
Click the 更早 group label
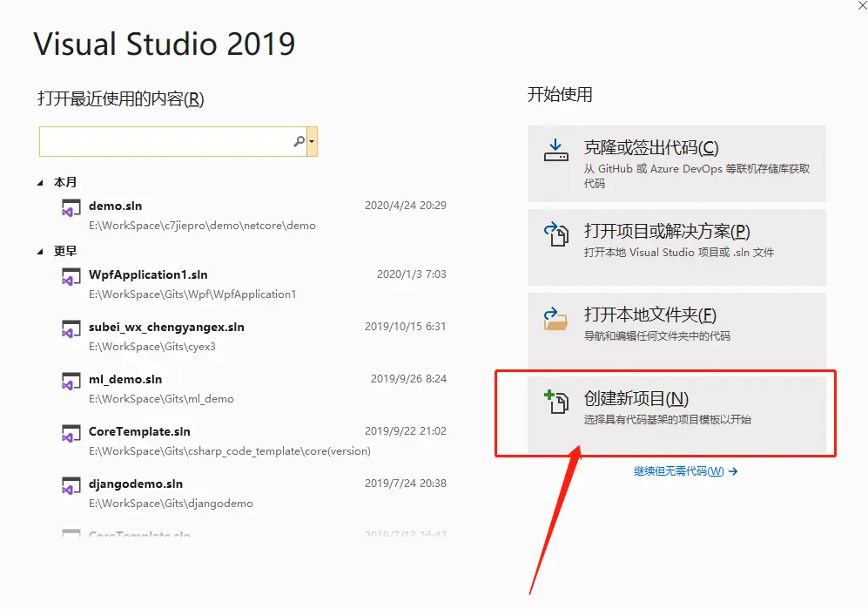(x=65, y=251)
